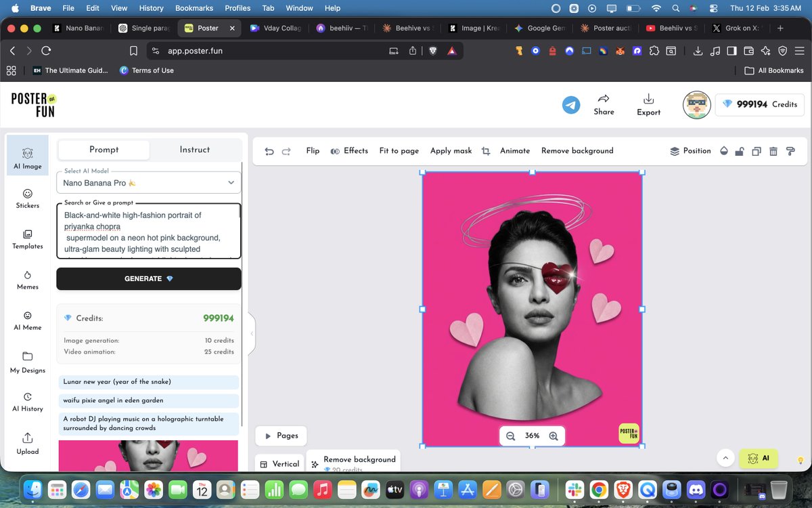Choose the 'waifu pixie angel' prompt suggestion

click(x=148, y=401)
